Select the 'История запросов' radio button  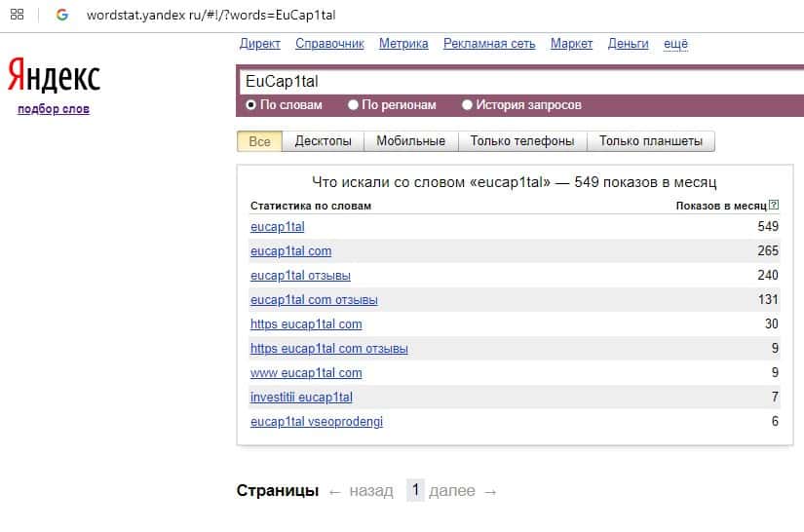tap(468, 105)
